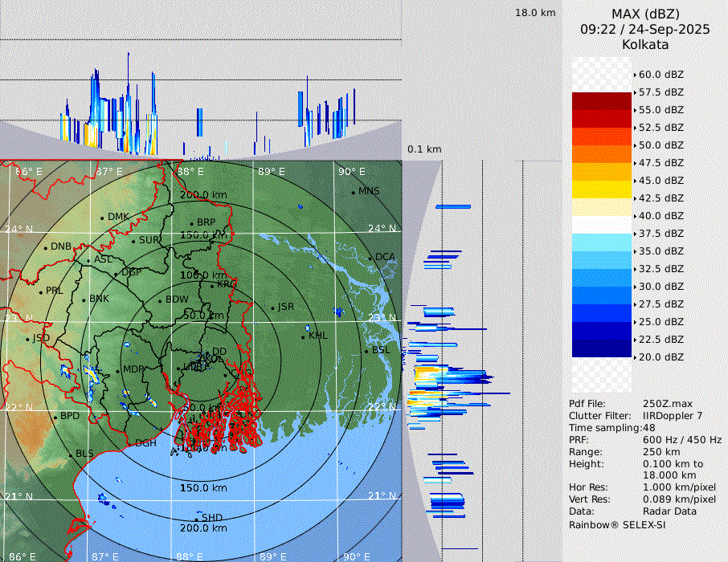This screenshot has height=562, width=728.
Task: Click the BLS station marker
Action: (70, 454)
